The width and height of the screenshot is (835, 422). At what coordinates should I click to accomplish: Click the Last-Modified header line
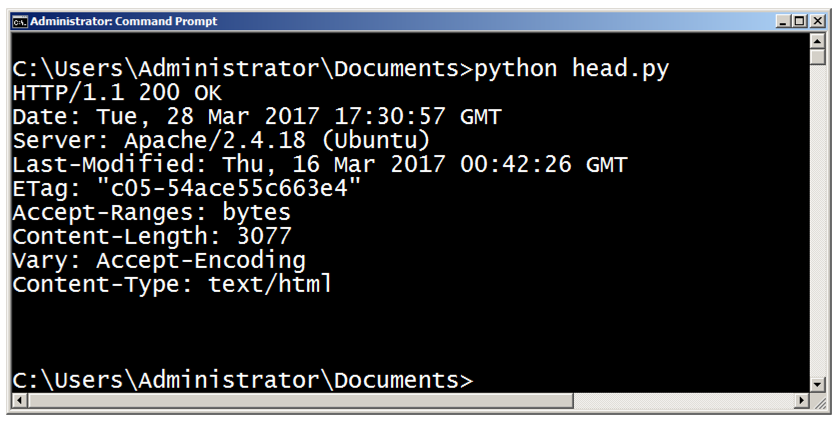319,165
